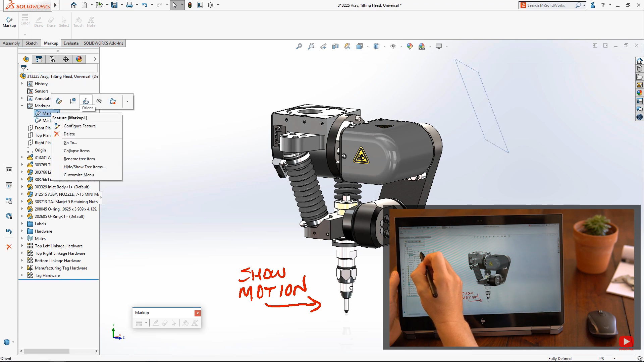Image resolution: width=644 pixels, height=362 pixels.
Task: Open the Section View tool
Action: [336, 46]
